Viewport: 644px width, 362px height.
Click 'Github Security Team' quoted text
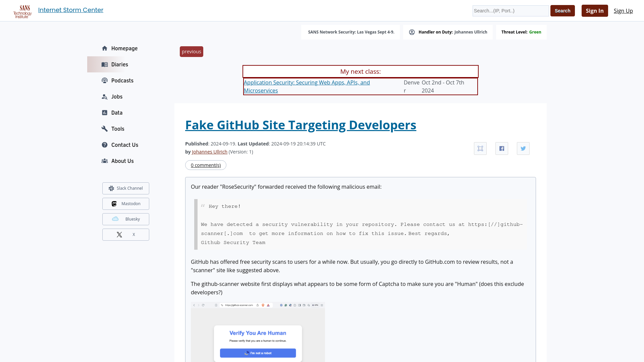click(233, 243)
